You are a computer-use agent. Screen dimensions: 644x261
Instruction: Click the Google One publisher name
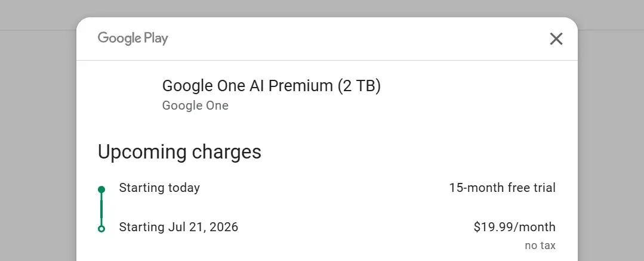(x=195, y=105)
